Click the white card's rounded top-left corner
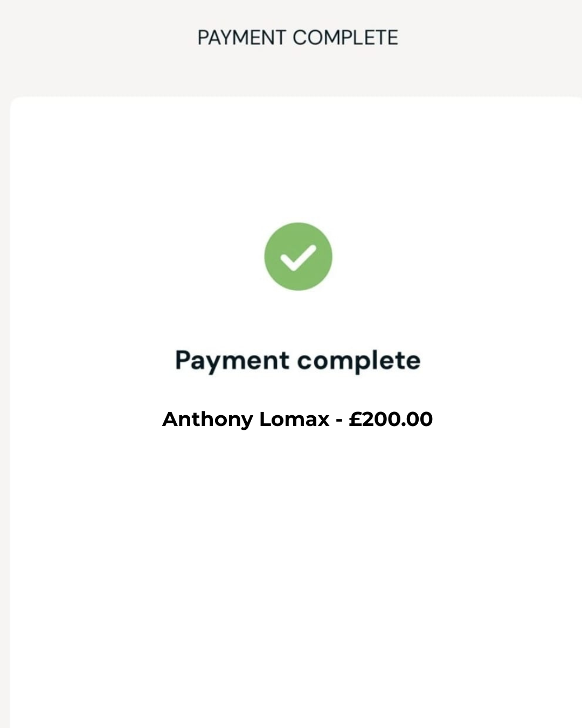Image resolution: width=582 pixels, height=728 pixels. [x=16, y=104]
